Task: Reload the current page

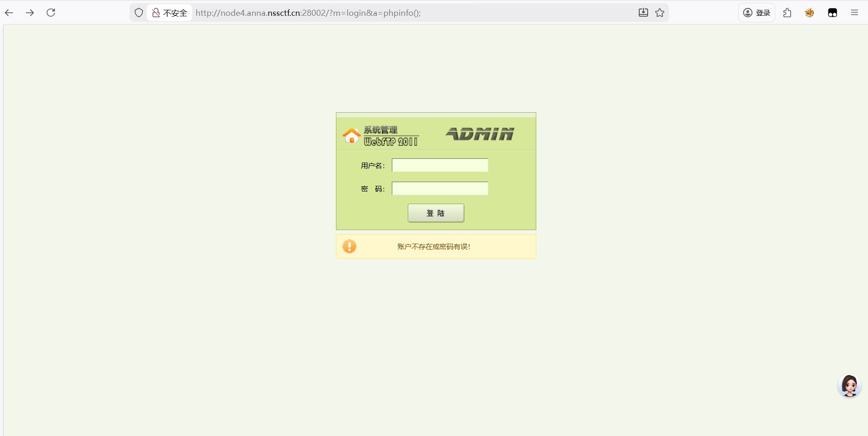Action: pyautogui.click(x=51, y=13)
